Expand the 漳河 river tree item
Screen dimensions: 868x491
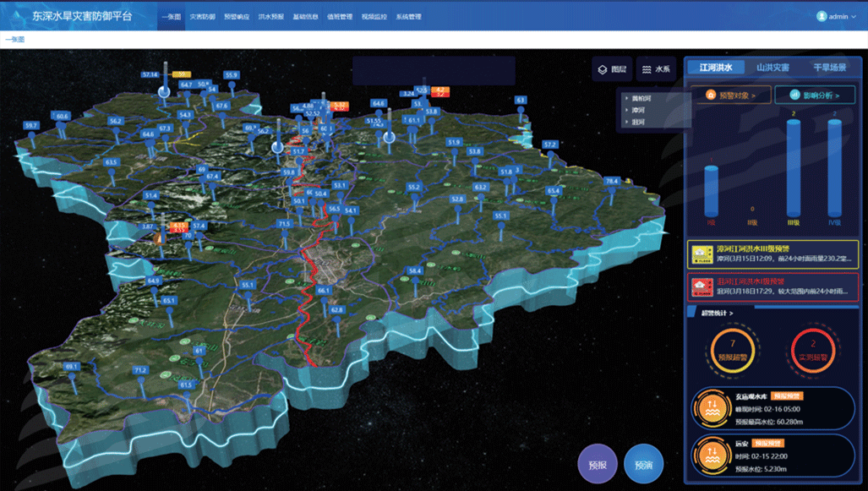tap(626, 110)
